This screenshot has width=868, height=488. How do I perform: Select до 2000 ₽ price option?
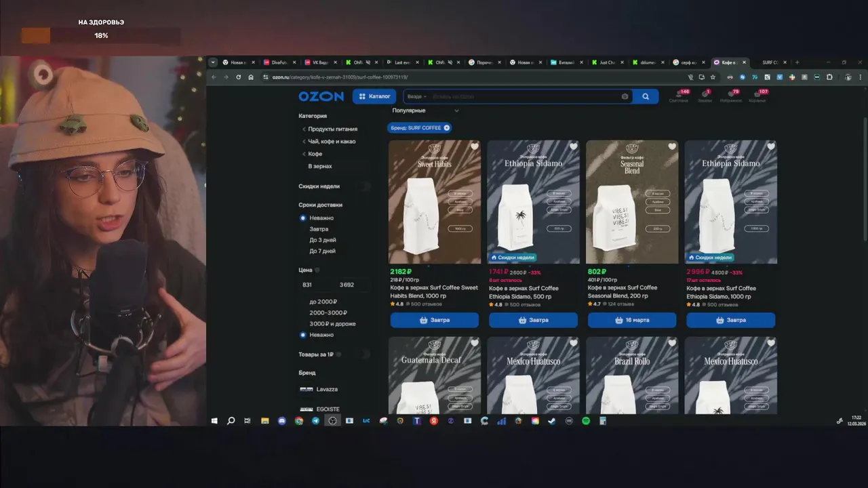(x=323, y=302)
